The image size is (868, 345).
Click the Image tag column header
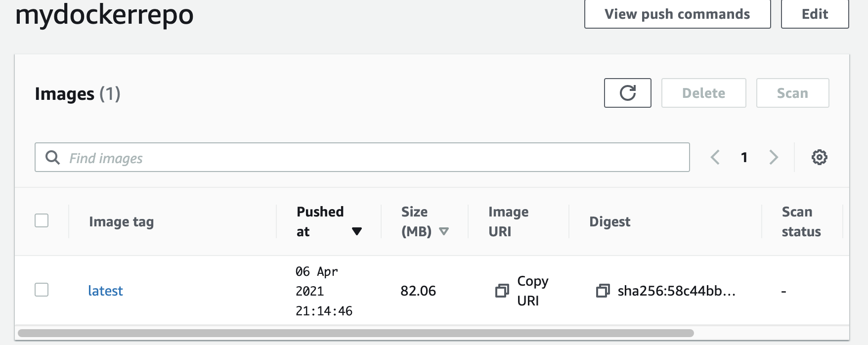pos(121,222)
